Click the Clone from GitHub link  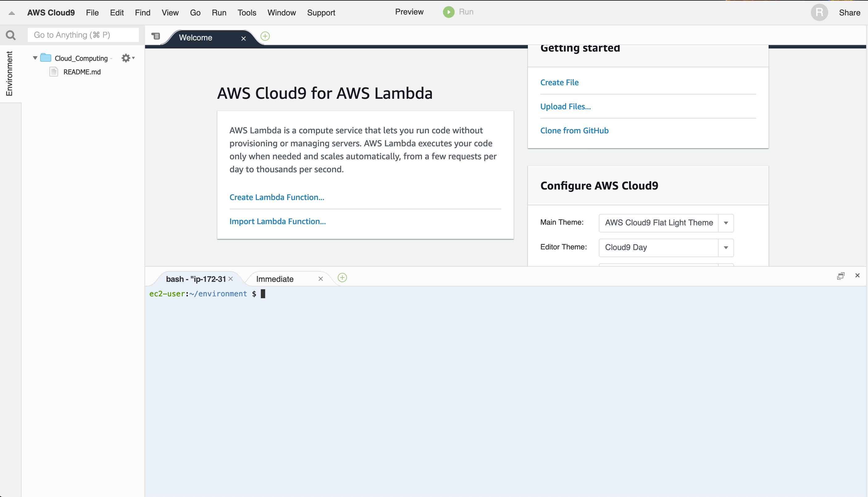click(574, 130)
